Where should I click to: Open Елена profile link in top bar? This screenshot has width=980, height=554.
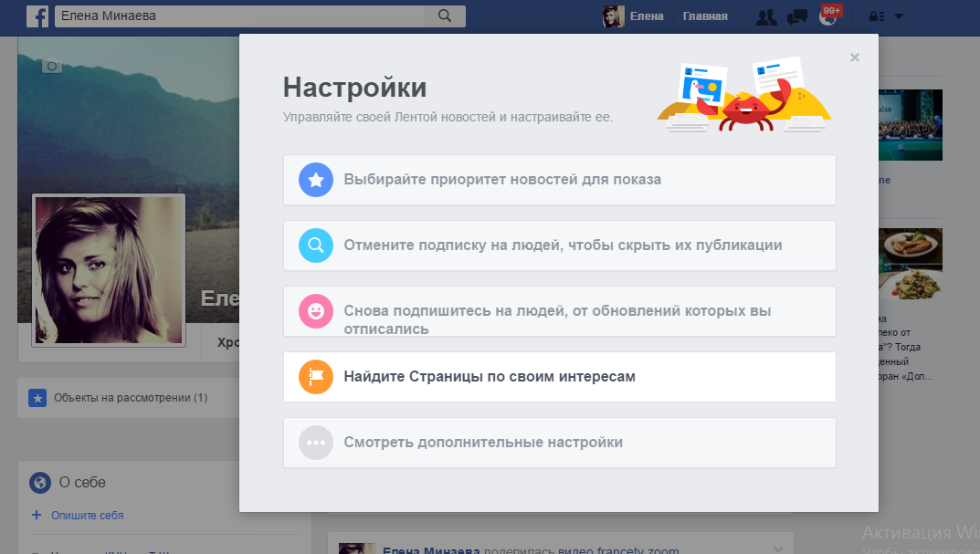click(x=647, y=16)
